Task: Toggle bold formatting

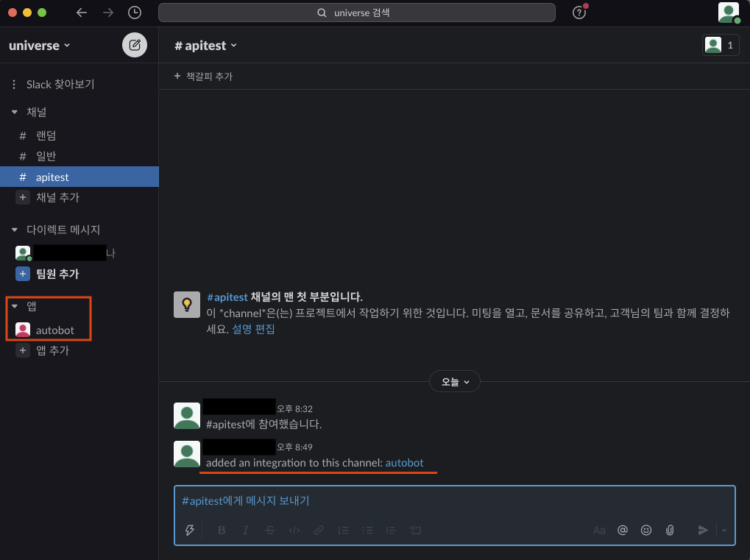Action: click(x=222, y=530)
